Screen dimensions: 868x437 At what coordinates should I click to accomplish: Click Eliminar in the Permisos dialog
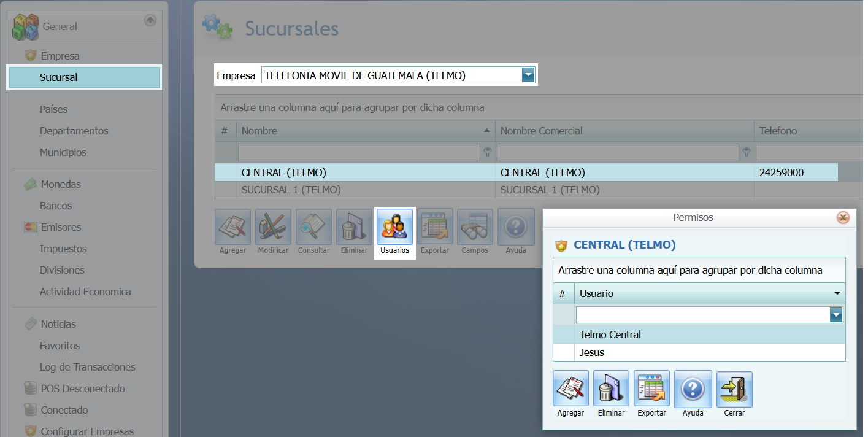[611, 393]
